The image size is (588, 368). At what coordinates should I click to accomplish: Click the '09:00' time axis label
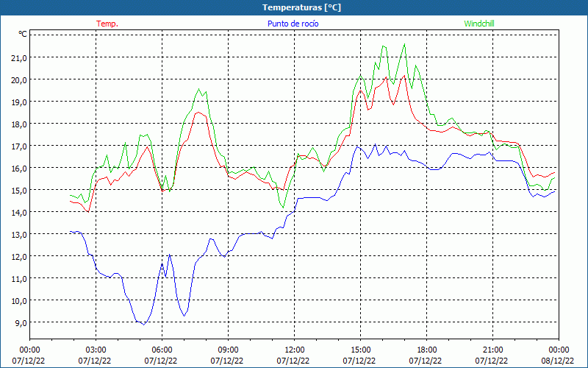[x=228, y=350]
